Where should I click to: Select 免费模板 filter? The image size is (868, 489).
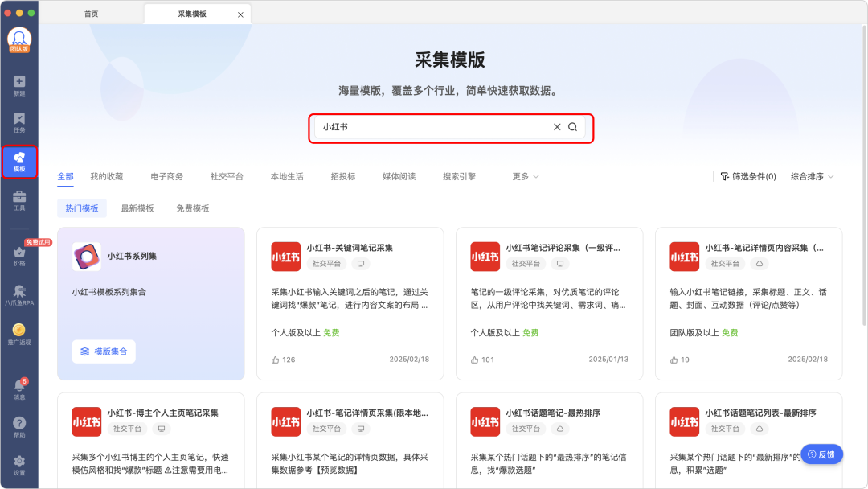tap(193, 208)
